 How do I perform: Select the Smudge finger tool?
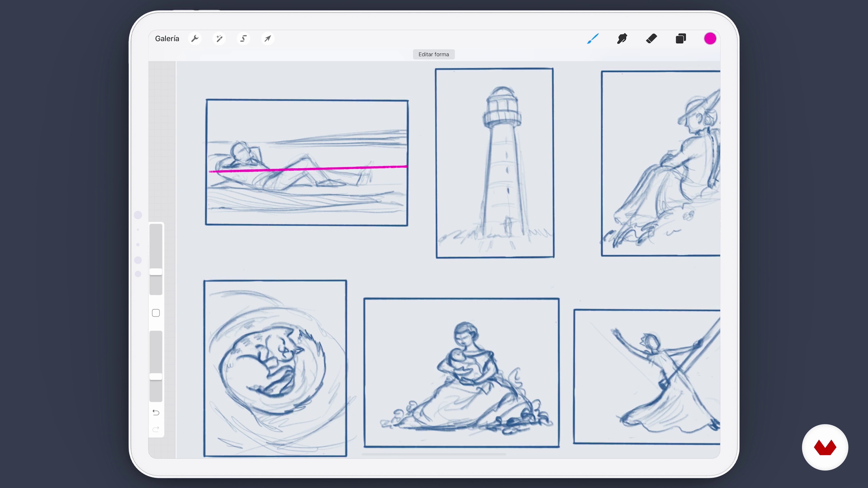[x=622, y=38]
